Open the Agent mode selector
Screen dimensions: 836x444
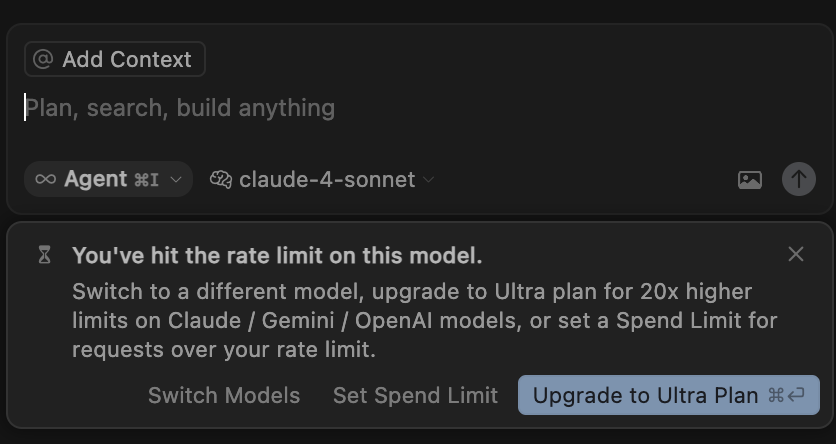pyautogui.click(x=108, y=179)
